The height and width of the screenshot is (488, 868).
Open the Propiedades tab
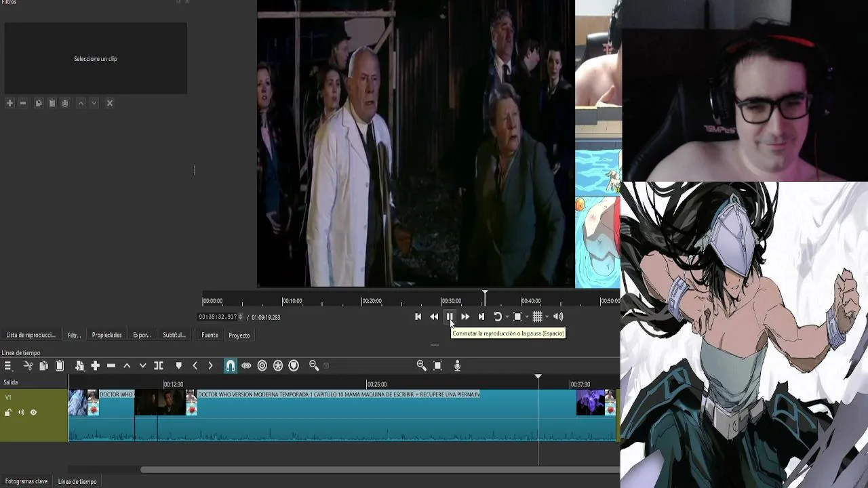[x=107, y=335]
